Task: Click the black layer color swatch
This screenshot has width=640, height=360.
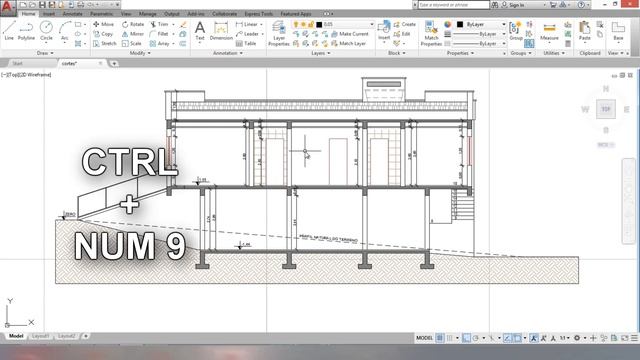Action: coord(319,24)
